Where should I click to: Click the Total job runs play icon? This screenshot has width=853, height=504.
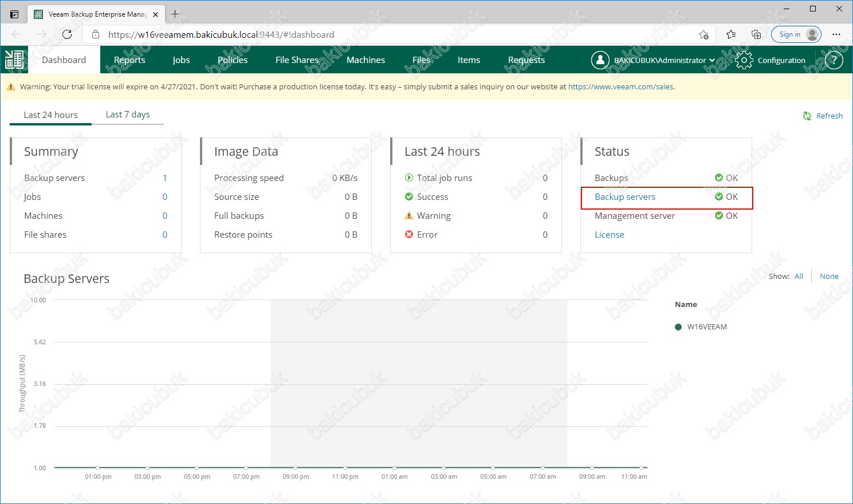coord(409,178)
